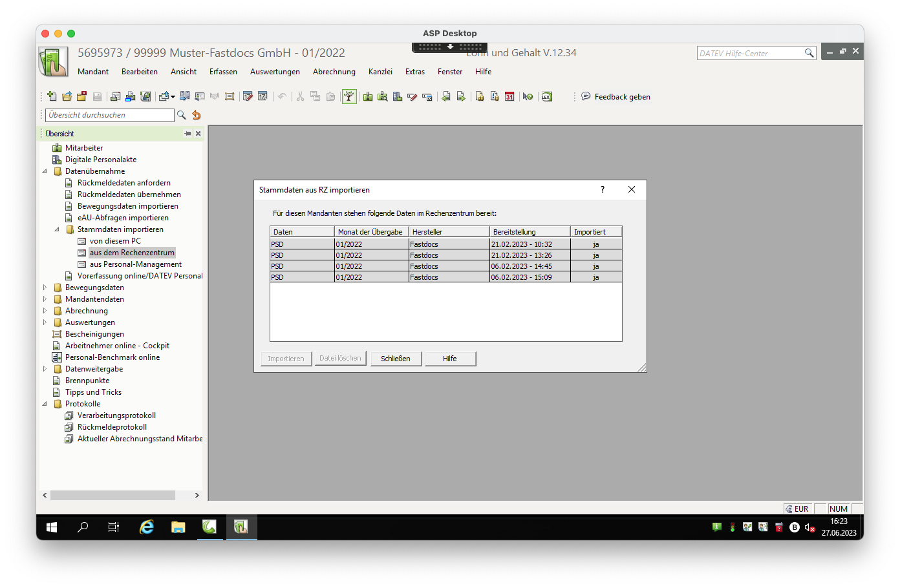Toggle the tree overview icon in toolbar
This screenshot has width=900, height=588.
coord(349,96)
